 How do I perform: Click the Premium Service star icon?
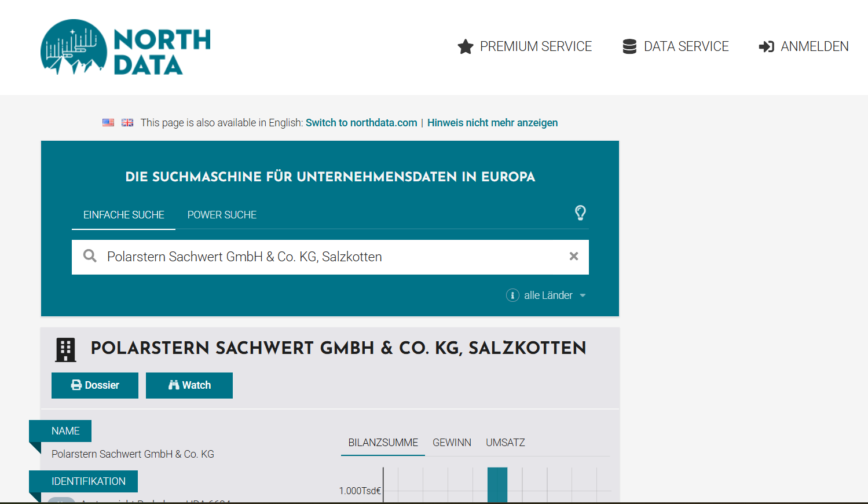click(466, 46)
